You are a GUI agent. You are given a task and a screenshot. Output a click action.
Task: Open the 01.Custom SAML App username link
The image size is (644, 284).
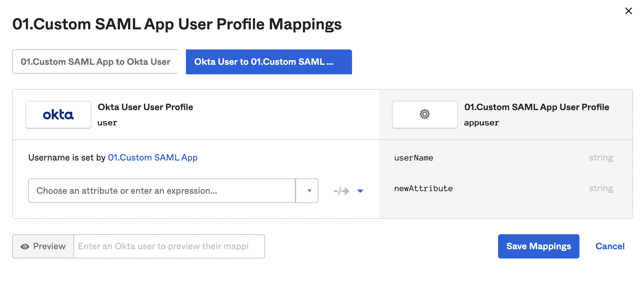click(152, 158)
